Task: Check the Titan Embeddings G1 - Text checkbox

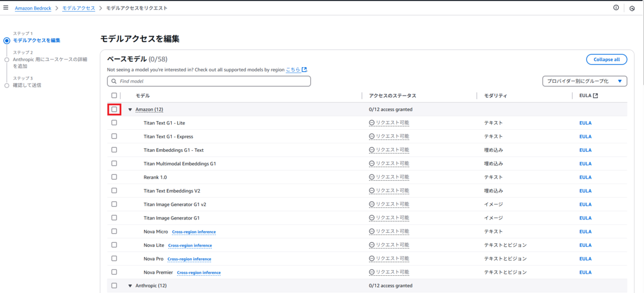Action: (x=114, y=150)
